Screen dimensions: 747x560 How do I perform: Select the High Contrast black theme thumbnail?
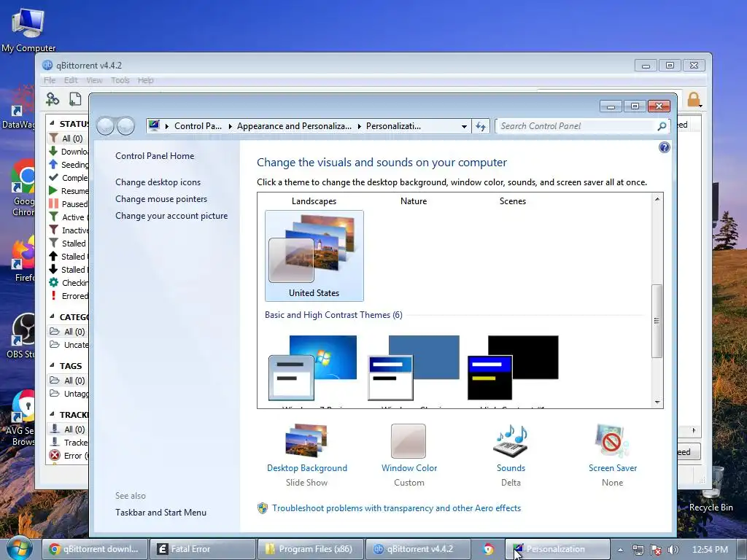click(x=513, y=367)
